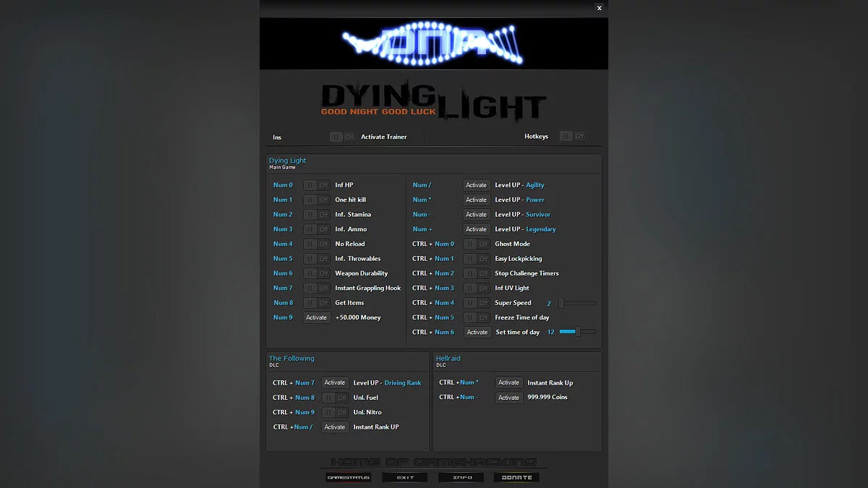Toggle One hit kill on
This screenshot has width=868, height=488.
[316, 200]
